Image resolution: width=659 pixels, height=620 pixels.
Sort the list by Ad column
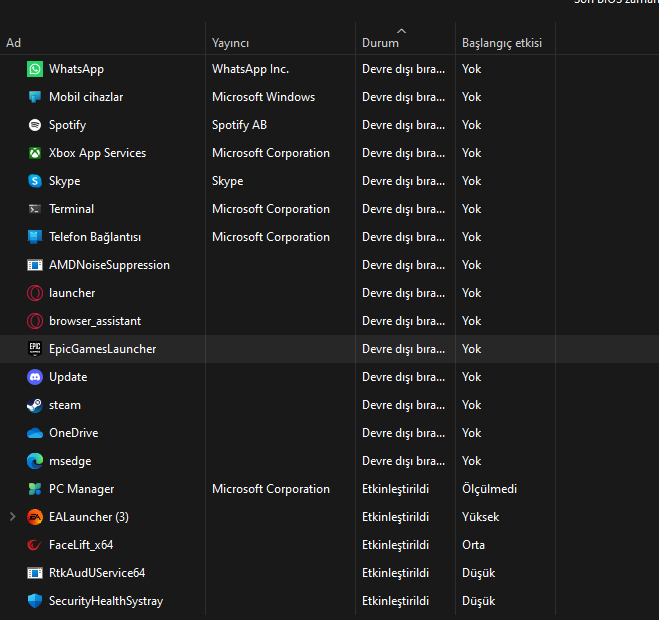[14, 43]
